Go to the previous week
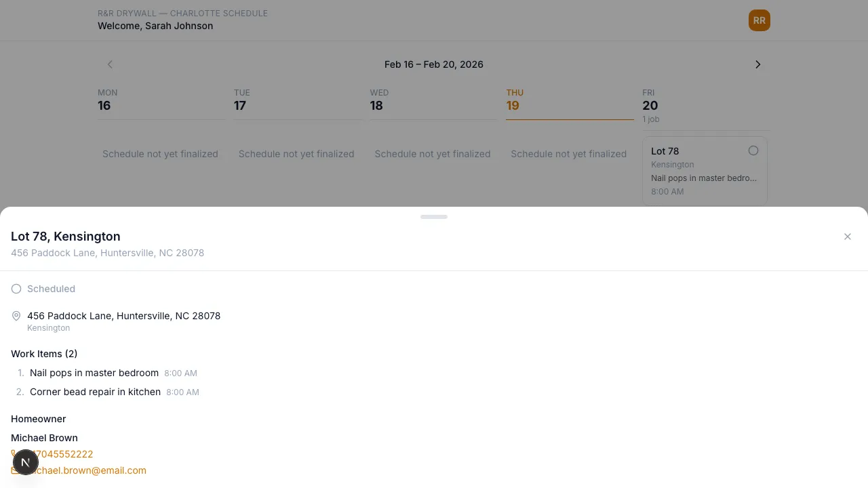 click(110, 64)
